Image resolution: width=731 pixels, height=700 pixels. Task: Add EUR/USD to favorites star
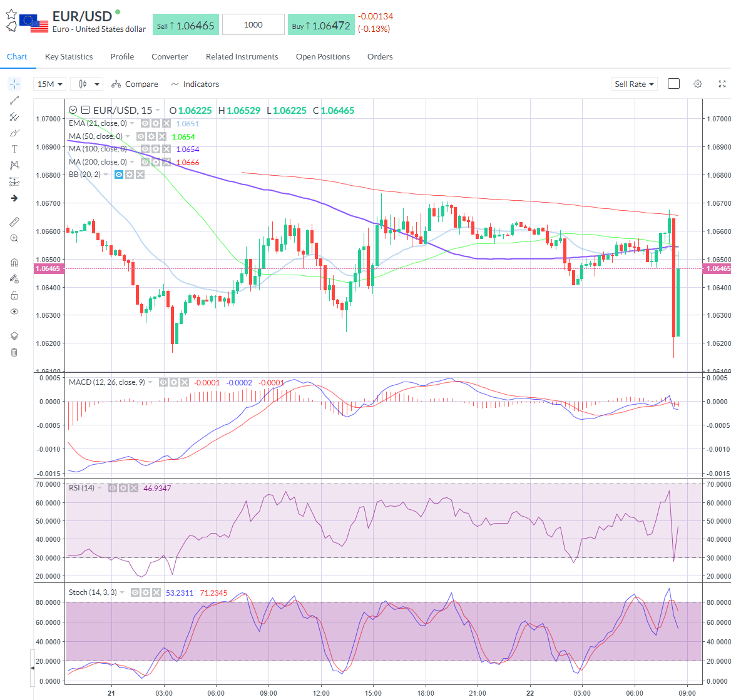click(11, 14)
